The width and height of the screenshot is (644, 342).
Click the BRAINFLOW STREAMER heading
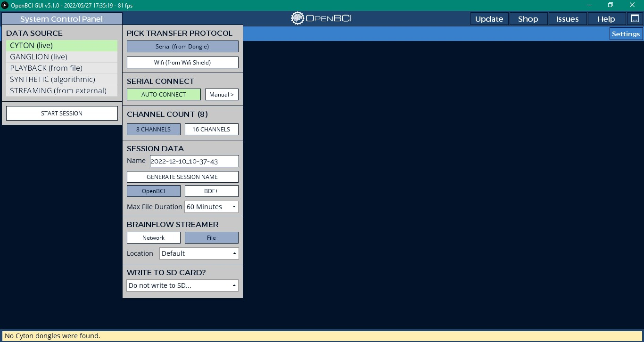[x=173, y=225]
